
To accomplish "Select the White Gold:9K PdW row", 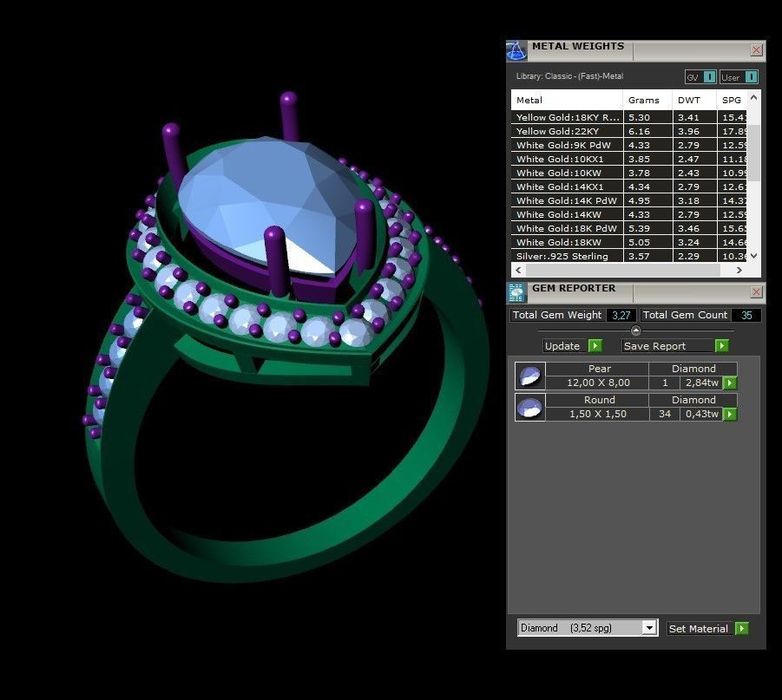I will 629,145.
